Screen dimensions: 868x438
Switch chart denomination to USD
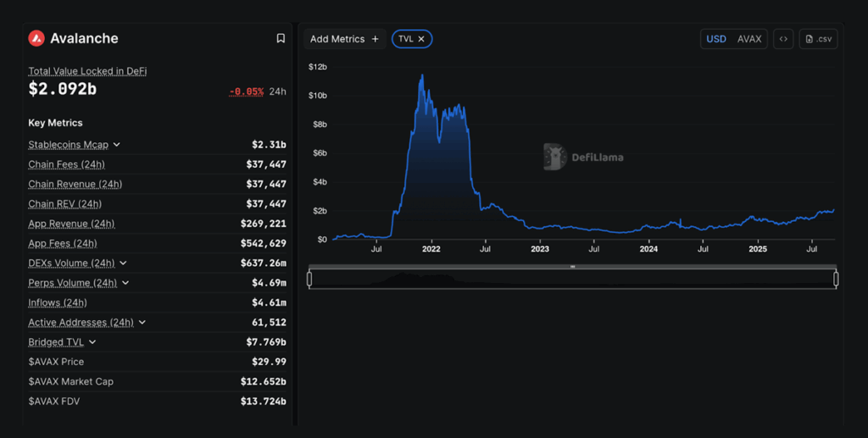[716, 39]
